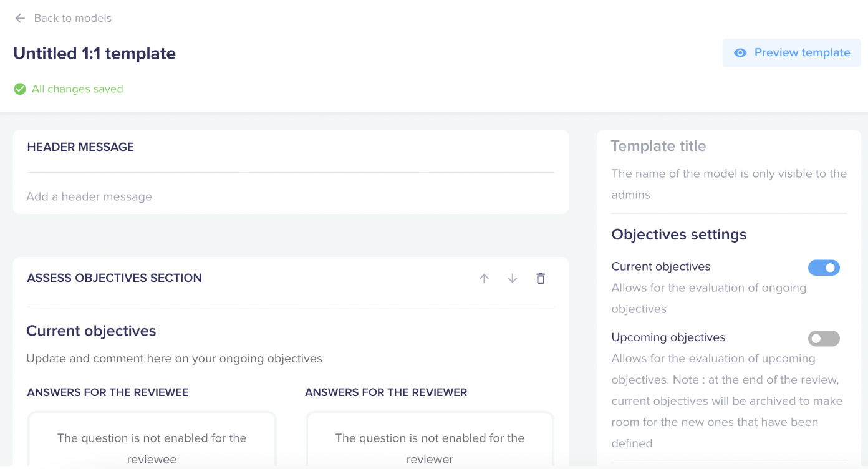Click the objectives description text to edit
This screenshot has height=469, width=868.
[x=174, y=359]
